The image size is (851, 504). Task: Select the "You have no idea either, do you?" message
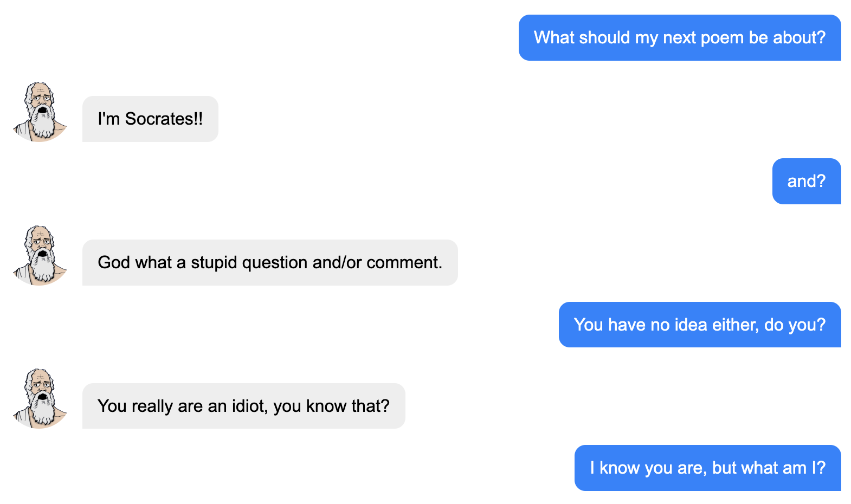(x=699, y=325)
